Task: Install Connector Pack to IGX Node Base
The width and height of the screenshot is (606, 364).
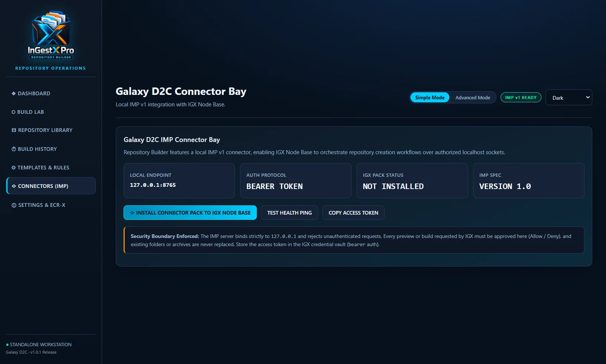Action: coord(190,213)
